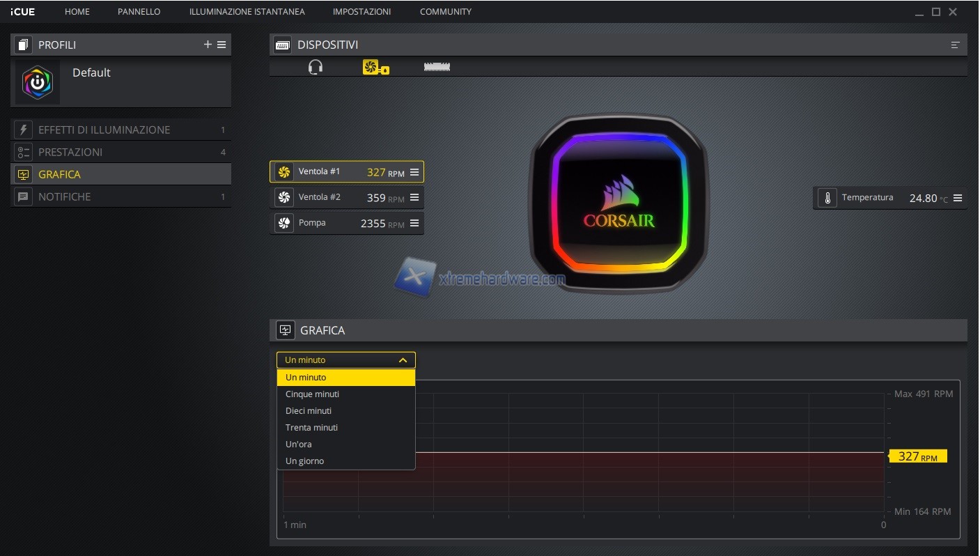
Task: Click the plus icon to add profile
Action: click(208, 45)
